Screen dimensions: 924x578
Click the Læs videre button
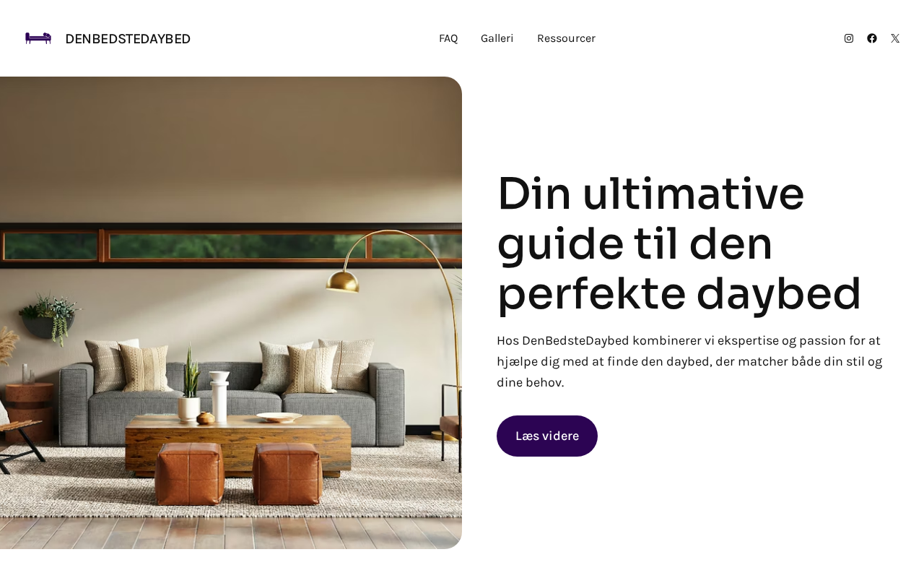[547, 436]
